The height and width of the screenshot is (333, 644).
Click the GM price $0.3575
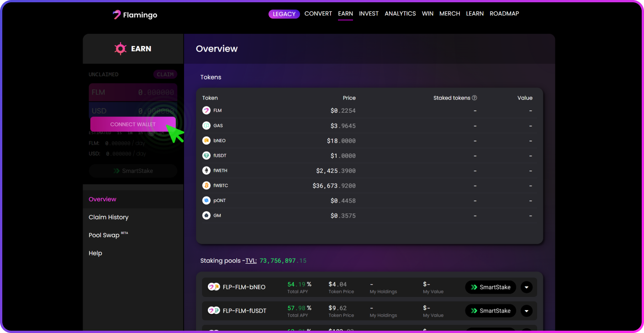343,215
